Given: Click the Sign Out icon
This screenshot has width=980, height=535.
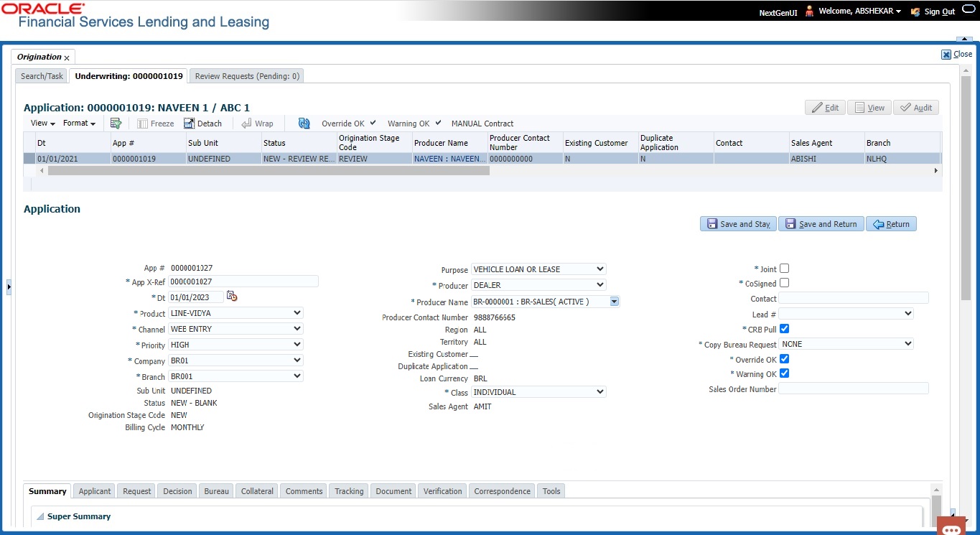Looking at the screenshot, I should pos(915,11).
